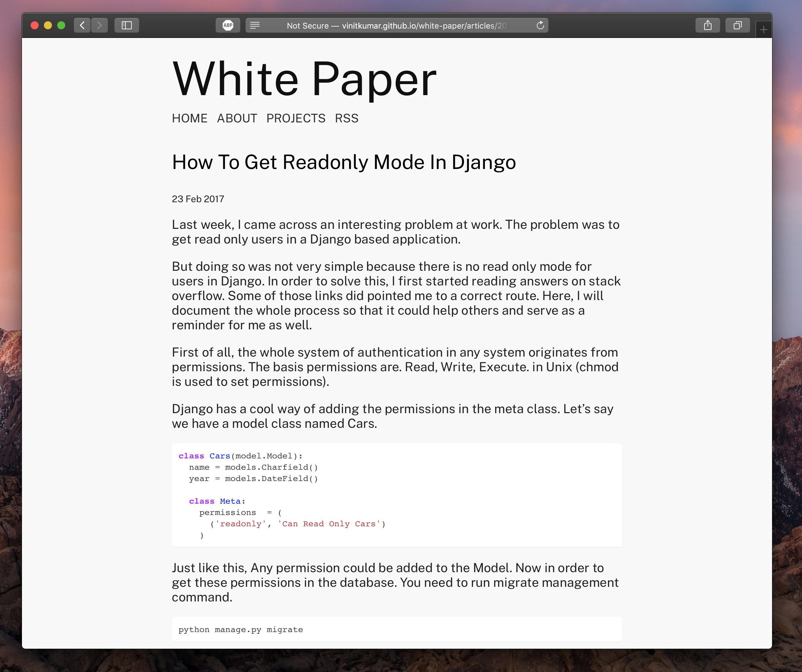Viewport: 802px width, 672px height.
Task: Click the HOME navigation link
Action: pos(189,118)
